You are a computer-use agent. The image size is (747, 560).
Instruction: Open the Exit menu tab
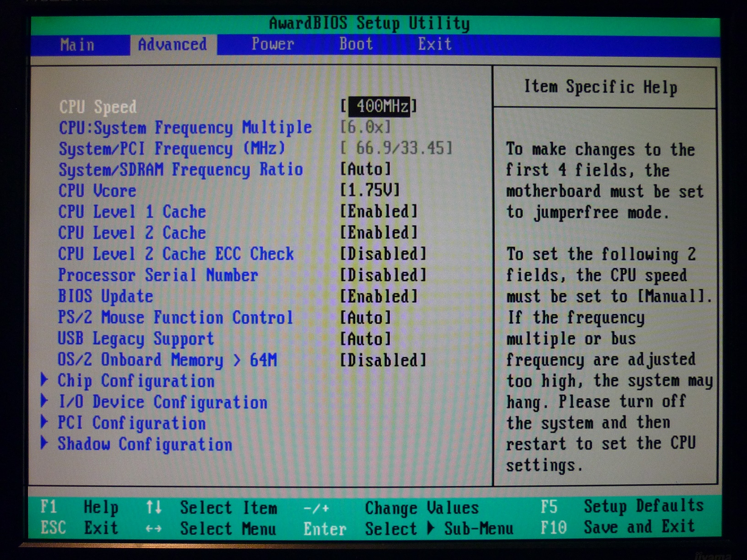(x=435, y=44)
